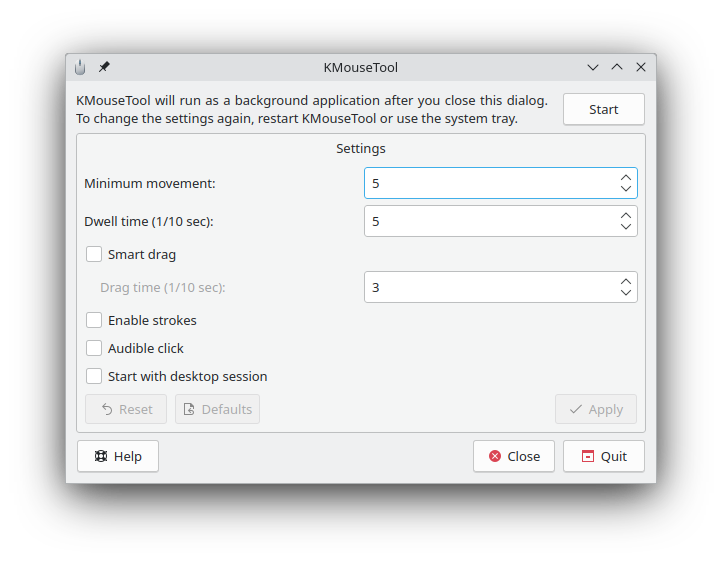The image size is (723, 562).
Task: Check the Audible click box
Action: tap(94, 349)
